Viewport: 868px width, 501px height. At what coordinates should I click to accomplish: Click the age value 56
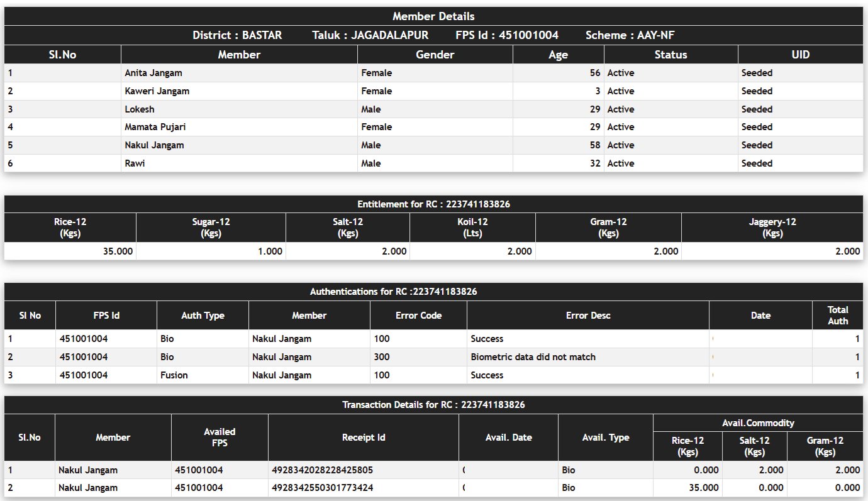tap(594, 73)
